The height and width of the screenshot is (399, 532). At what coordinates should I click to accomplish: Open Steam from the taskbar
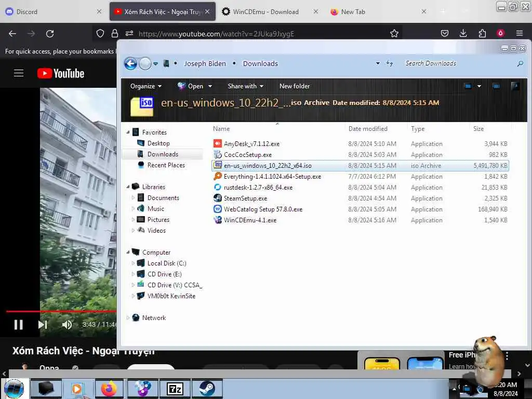tap(207, 389)
